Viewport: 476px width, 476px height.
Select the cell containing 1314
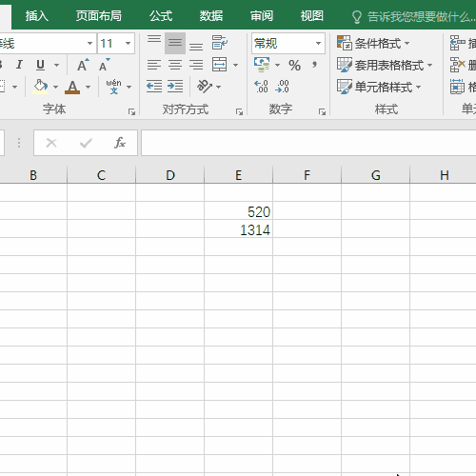click(x=238, y=228)
